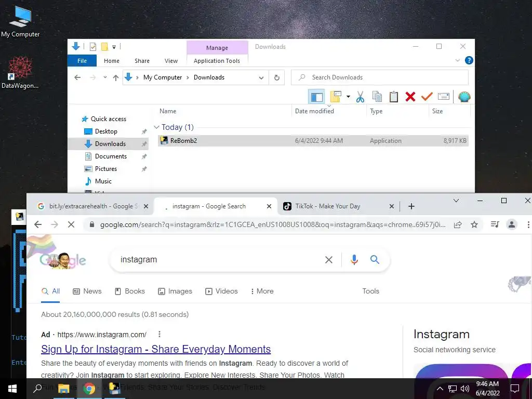Open Chrome tab search chevron
This screenshot has width=532, height=399.
coord(456,201)
